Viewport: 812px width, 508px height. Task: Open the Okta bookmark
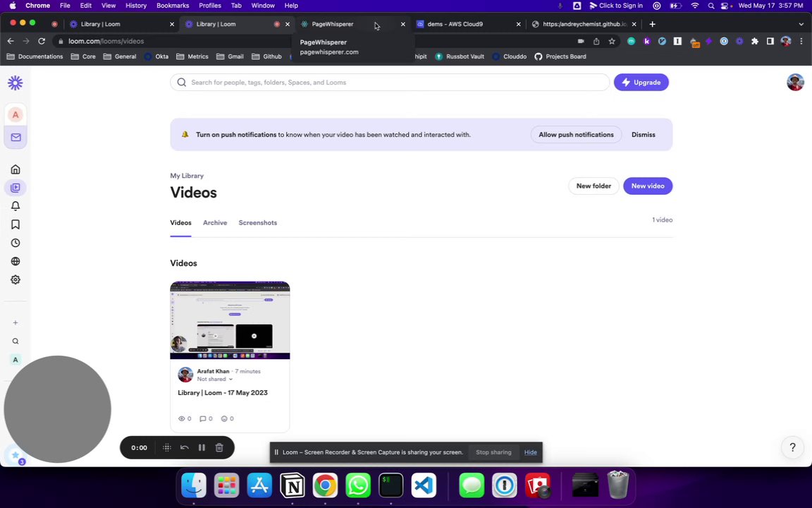[x=156, y=56]
